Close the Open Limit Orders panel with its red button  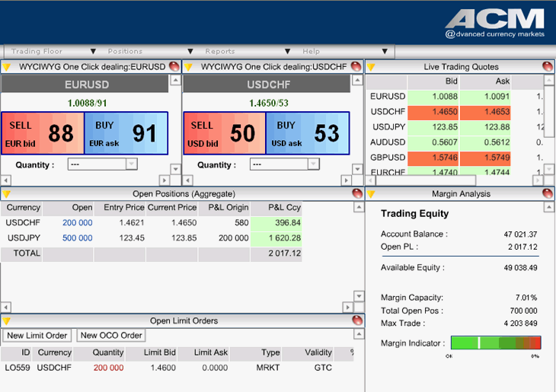357,320
